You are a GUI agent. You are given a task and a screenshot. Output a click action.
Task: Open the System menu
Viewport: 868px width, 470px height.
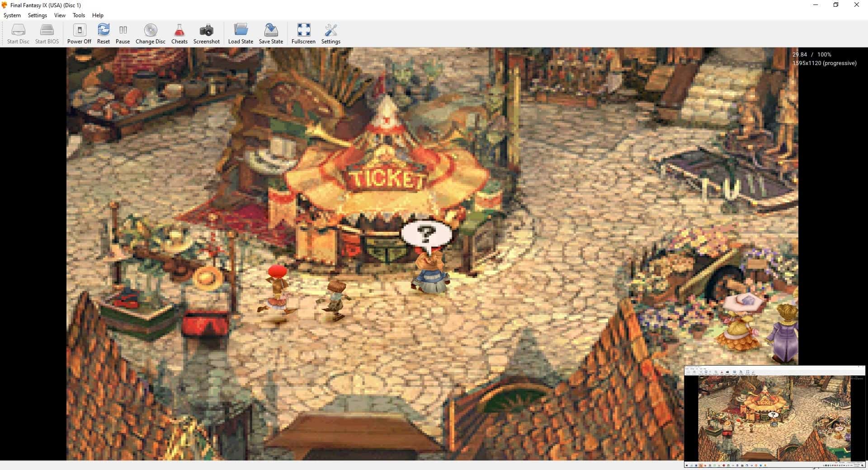(12, 15)
